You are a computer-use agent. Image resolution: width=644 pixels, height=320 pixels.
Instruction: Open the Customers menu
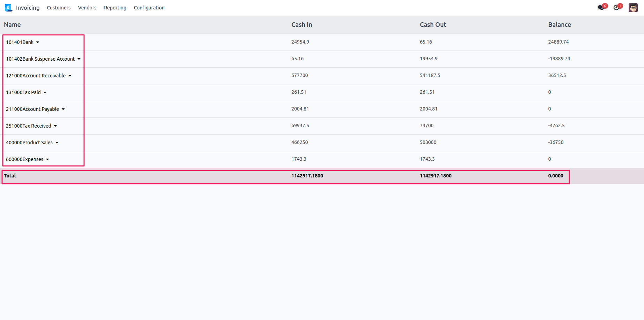click(x=59, y=8)
